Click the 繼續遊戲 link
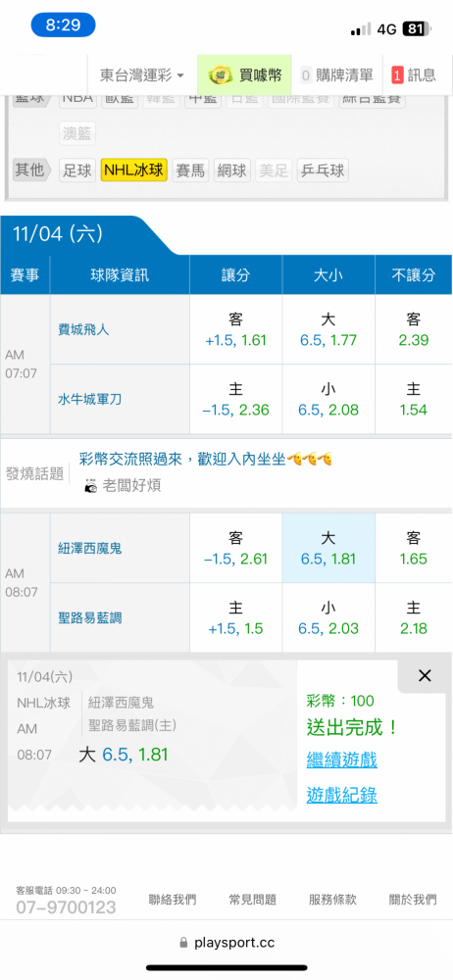Screen dimensions: 453x980 click(341, 760)
